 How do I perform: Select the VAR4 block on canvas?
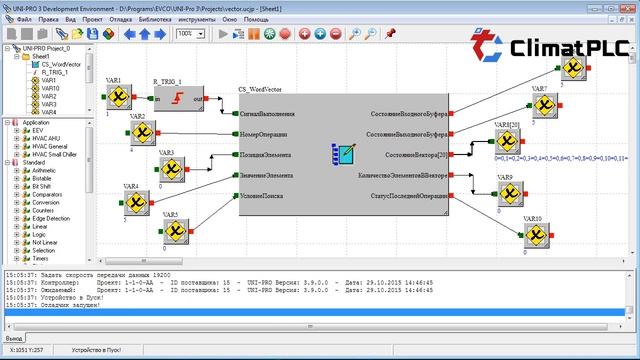tap(136, 202)
